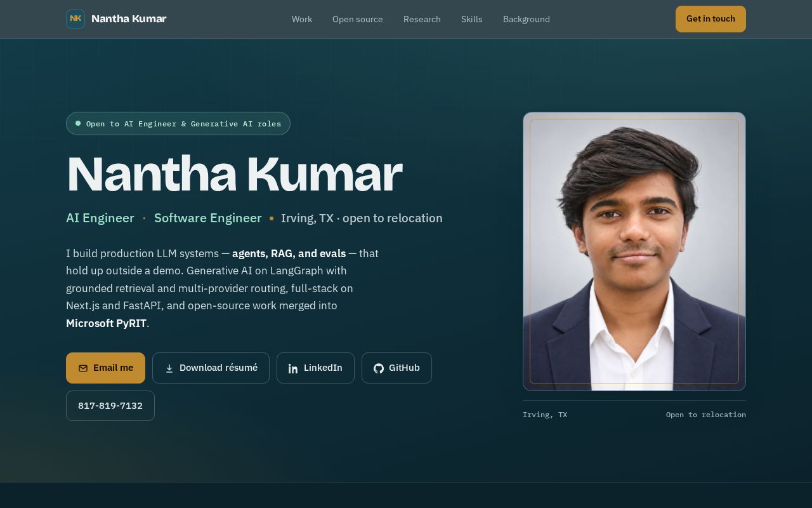Click "Irving, TX · open to relocation" text
Screen dimensions: 812x508
(x=362, y=218)
